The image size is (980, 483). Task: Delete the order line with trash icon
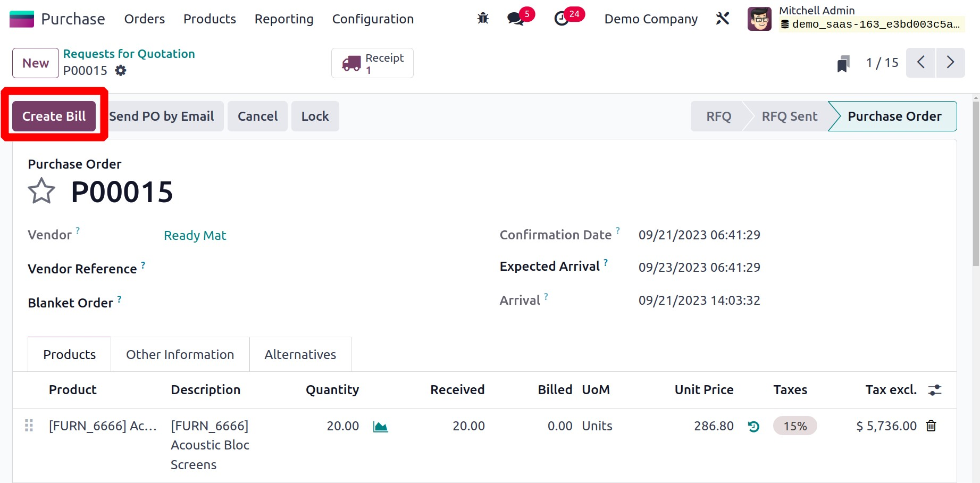[931, 426]
